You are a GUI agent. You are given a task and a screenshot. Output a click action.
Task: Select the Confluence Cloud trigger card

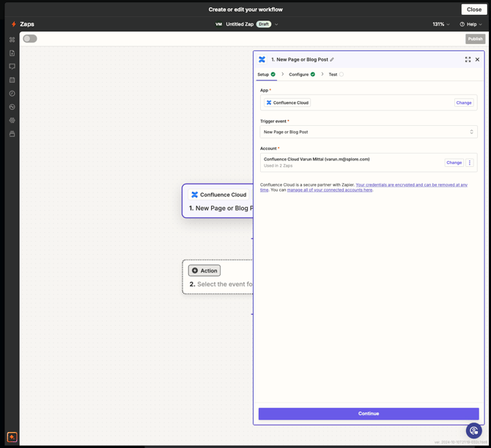(x=218, y=201)
